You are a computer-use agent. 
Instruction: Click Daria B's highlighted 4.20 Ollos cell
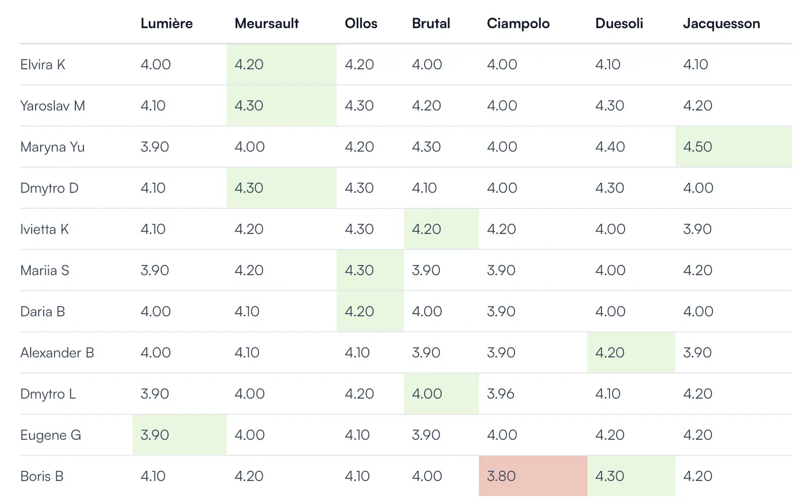click(x=370, y=311)
